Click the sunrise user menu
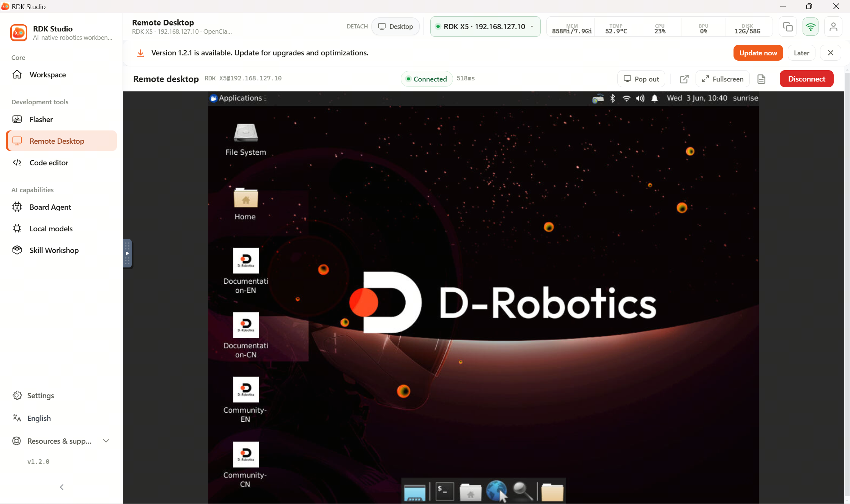Screen dimensions: 850x504 (x=745, y=98)
